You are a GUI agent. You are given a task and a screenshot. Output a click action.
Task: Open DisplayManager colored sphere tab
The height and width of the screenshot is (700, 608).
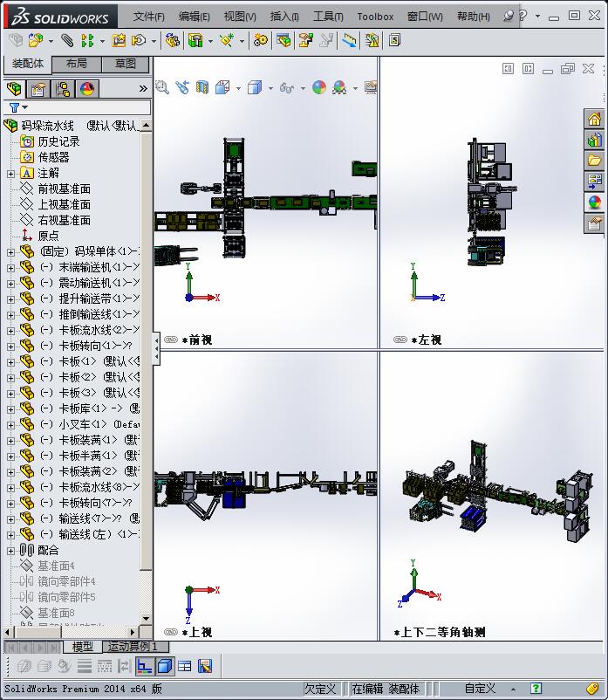pyautogui.click(x=87, y=89)
